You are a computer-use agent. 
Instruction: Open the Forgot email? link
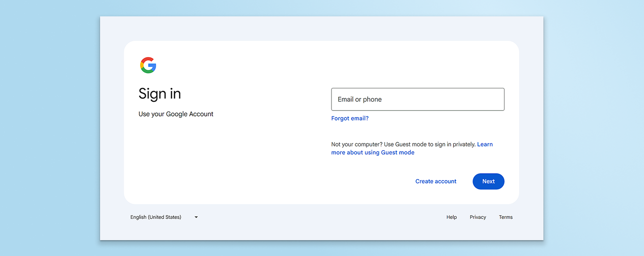pos(350,118)
